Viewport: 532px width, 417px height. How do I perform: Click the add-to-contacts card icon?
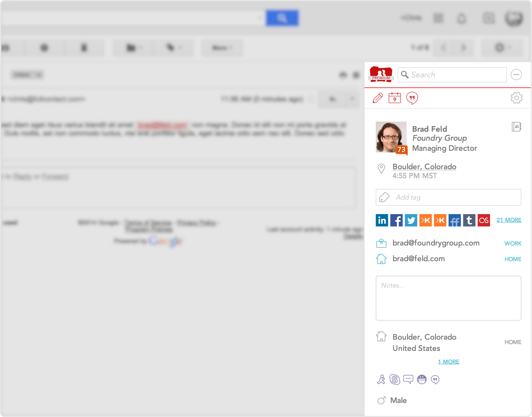point(517,127)
